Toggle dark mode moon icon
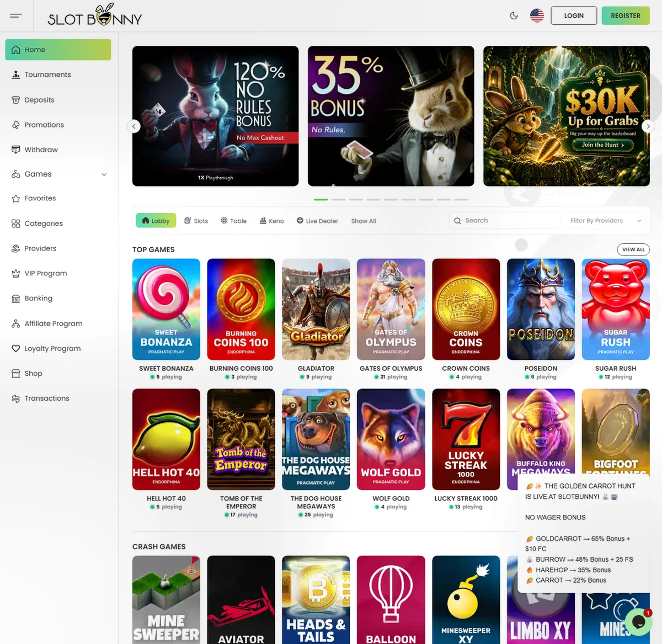 [514, 15]
